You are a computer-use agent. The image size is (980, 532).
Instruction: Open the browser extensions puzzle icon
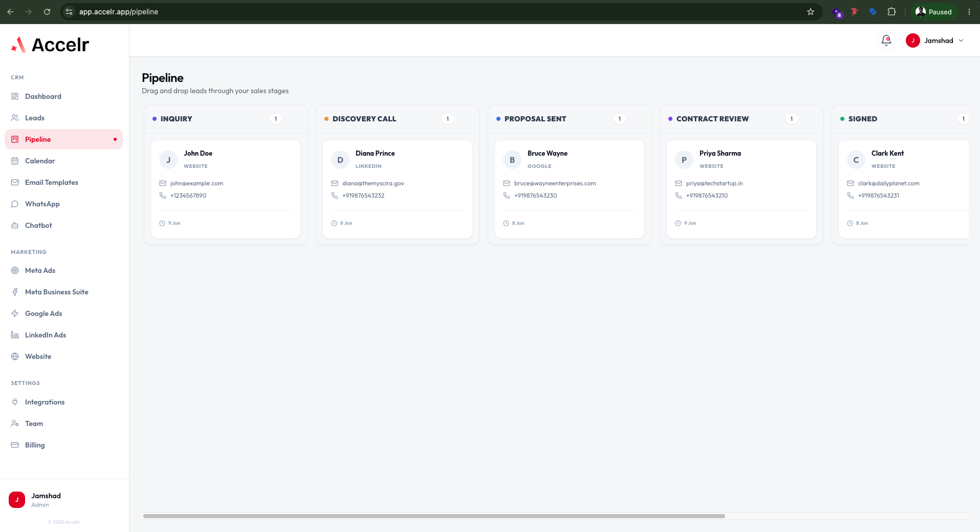(892, 12)
